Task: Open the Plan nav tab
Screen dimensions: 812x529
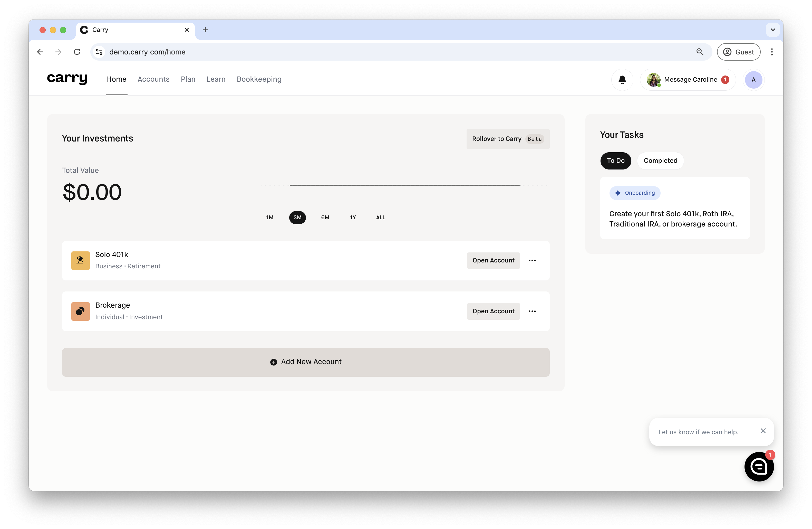Action: [x=188, y=79]
